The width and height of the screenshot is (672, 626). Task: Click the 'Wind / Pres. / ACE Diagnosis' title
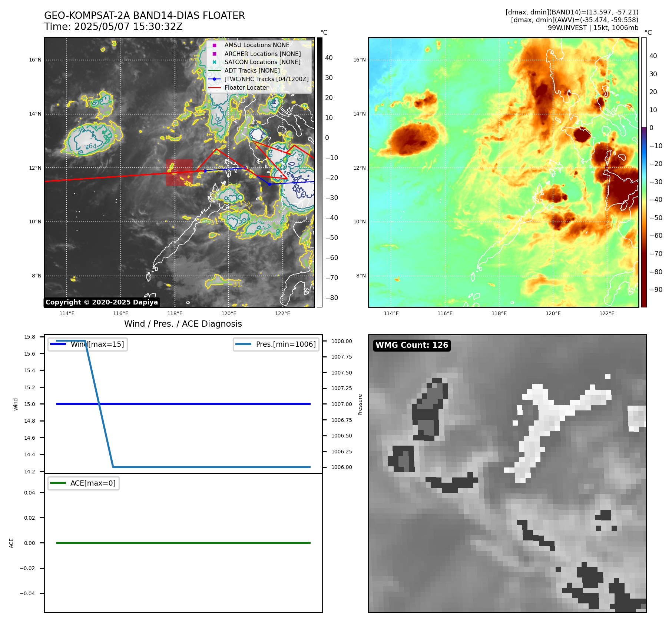(x=183, y=324)
